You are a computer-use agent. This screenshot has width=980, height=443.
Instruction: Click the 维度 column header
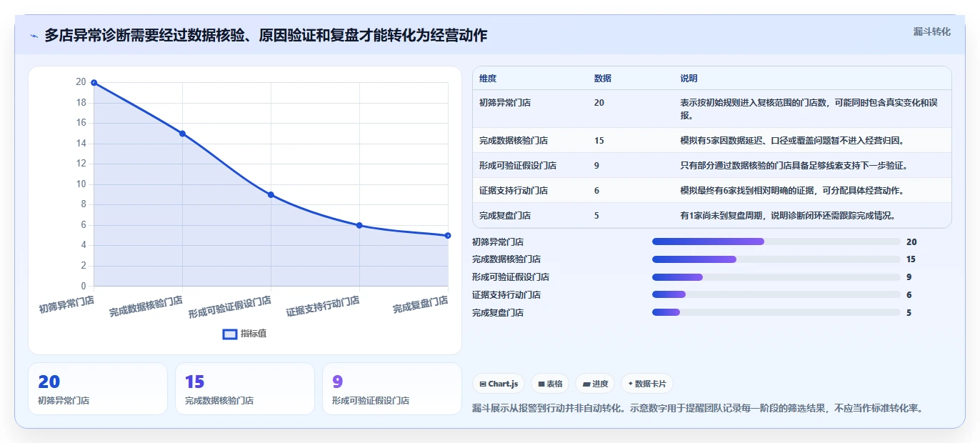coord(488,79)
